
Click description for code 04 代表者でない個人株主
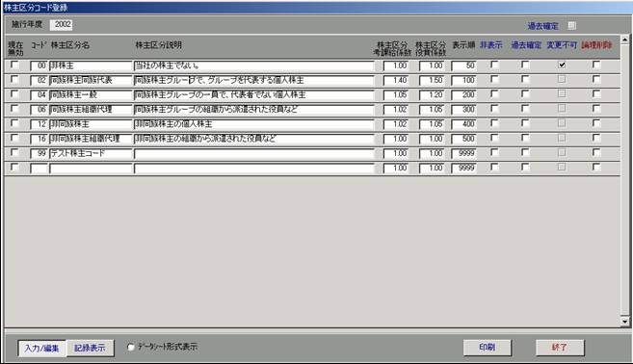tap(254, 94)
